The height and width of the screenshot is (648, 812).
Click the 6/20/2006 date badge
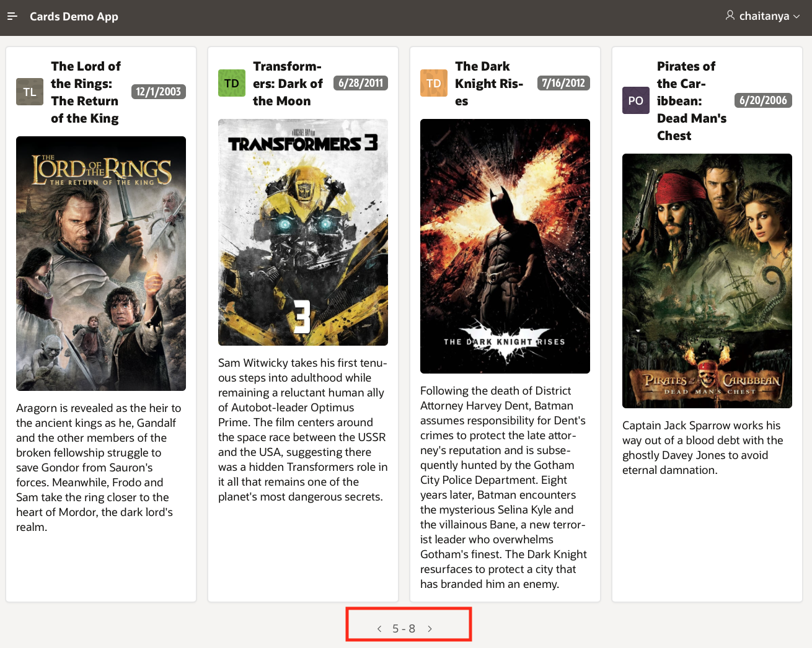[763, 100]
